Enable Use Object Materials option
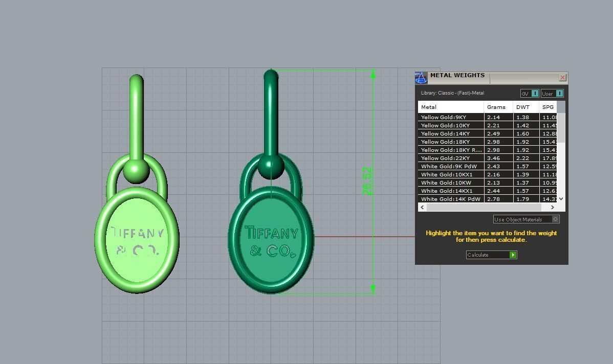 (526, 219)
